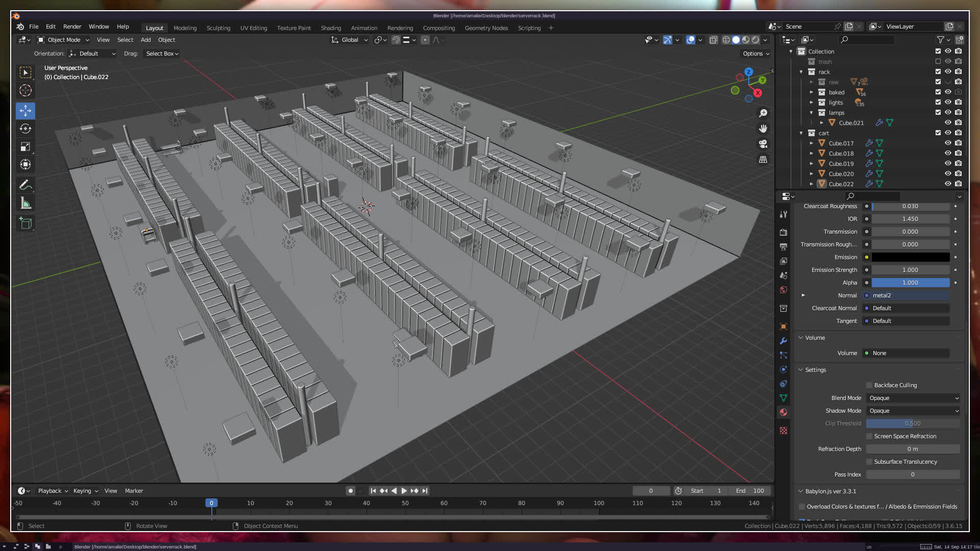Open the Modifier properties tab

click(783, 341)
